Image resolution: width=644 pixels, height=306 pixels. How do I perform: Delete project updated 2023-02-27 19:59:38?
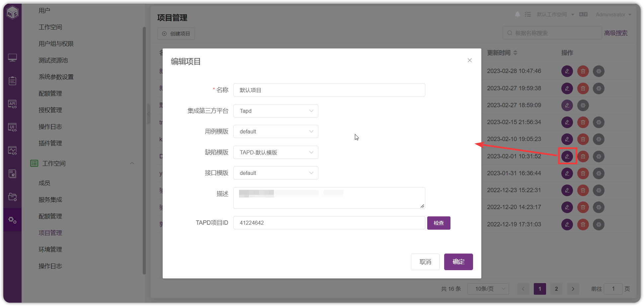[583, 88]
